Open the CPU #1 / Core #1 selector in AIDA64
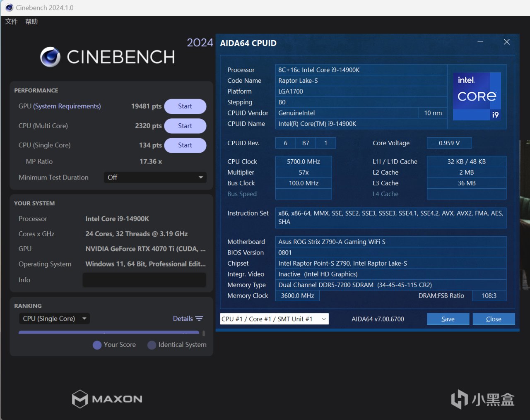This screenshot has width=530, height=420. 274,319
